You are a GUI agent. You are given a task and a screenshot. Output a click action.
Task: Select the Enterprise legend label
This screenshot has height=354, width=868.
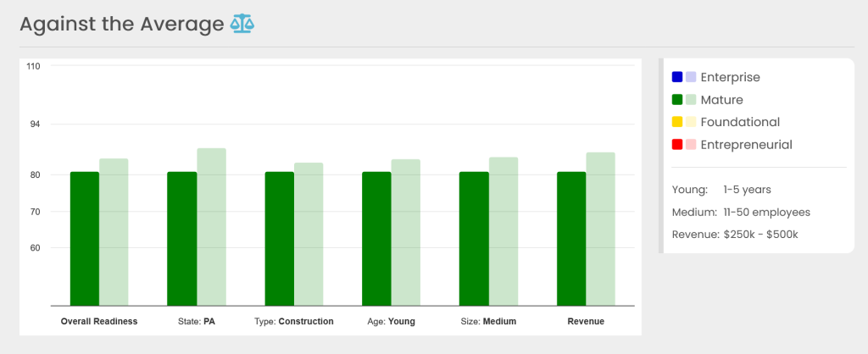(x=730, y=77)
